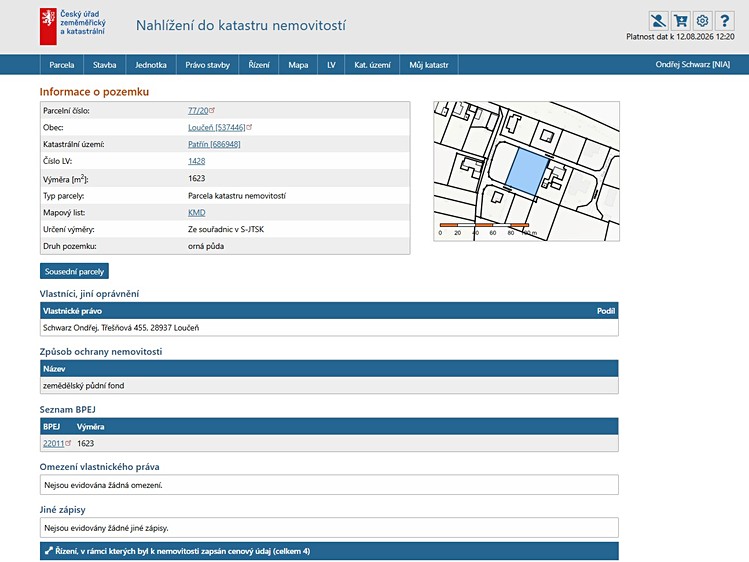The height and width of the screenshot is (562, 749).
Task: Open the settings gear icon
Action: (x=702, y=21)
